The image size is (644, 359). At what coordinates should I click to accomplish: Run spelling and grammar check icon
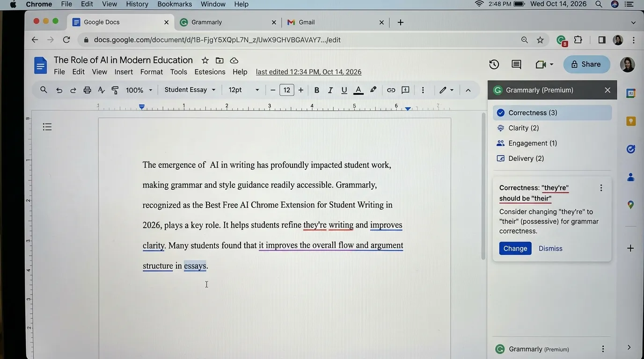(x=101, y=90)
